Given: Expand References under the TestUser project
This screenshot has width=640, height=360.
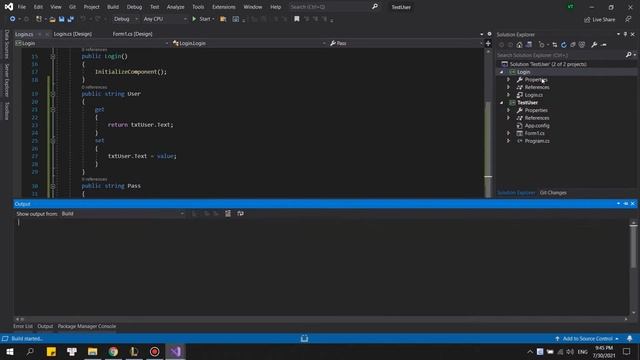Looking at the screenshot, I should (509, 118).
